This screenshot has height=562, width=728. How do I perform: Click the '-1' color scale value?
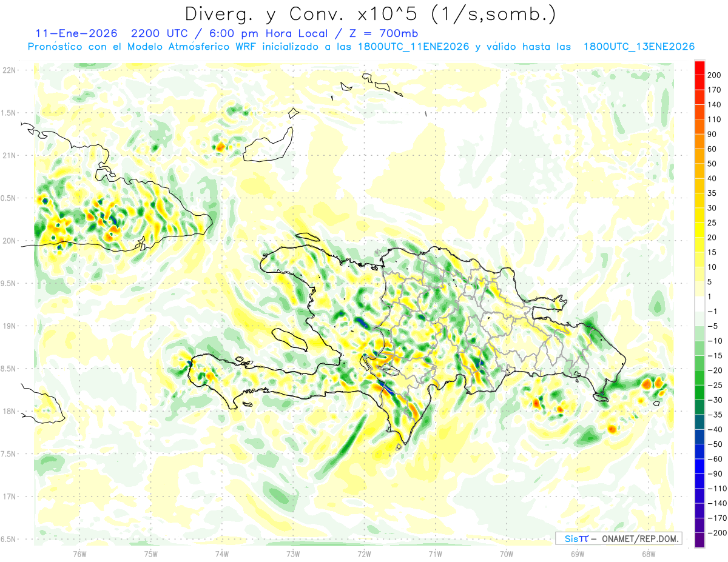(x=712, y=312)
